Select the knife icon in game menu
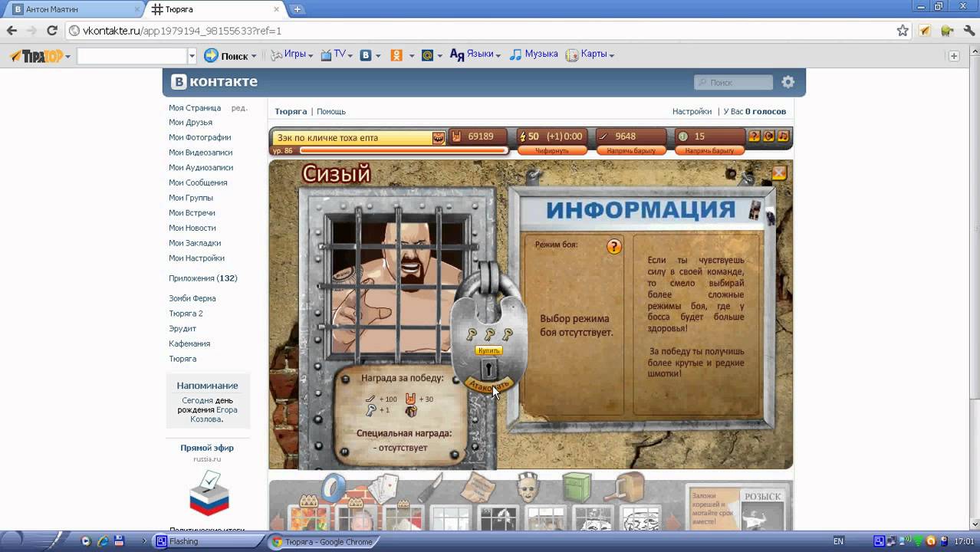Image resolution: width=980 pixels, height=552 pixels. [430, 488]
